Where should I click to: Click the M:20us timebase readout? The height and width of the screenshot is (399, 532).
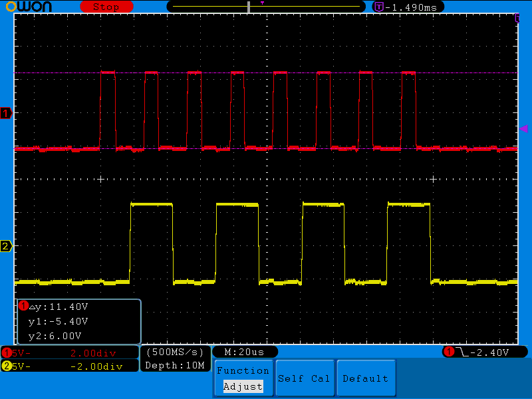pyautogui.click(x=245, y=352)
